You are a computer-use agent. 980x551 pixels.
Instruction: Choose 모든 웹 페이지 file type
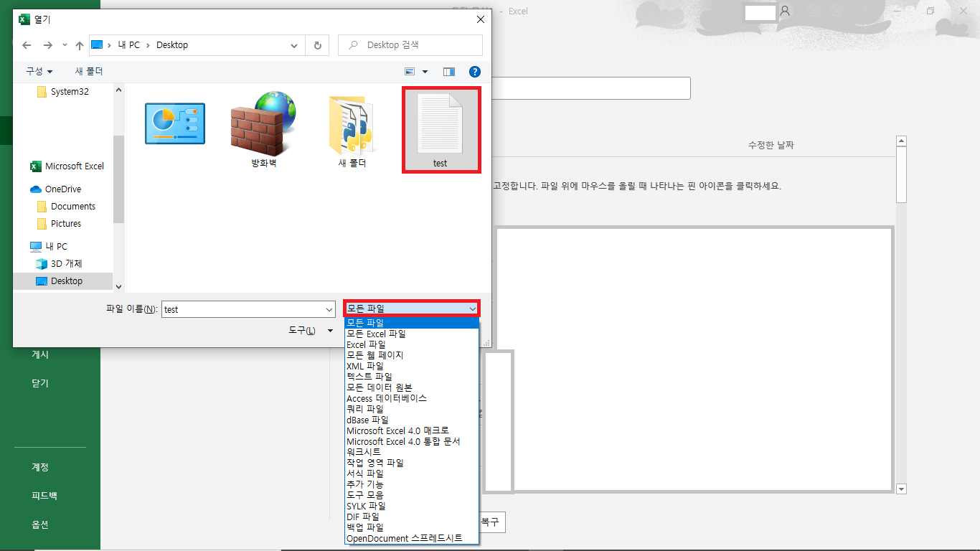click(411, 355)
